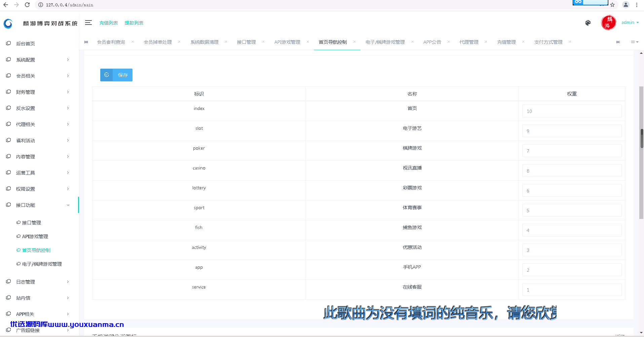
Task: Jump to last tab using right skip icon
Action: [618, 42]
